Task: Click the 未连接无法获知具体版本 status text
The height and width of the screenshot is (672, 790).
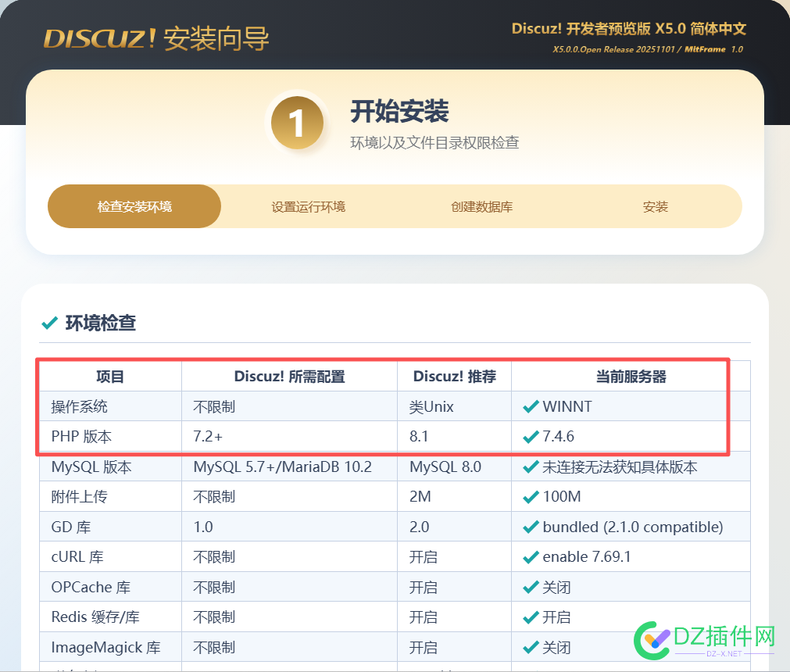Action: coord(620,467)
